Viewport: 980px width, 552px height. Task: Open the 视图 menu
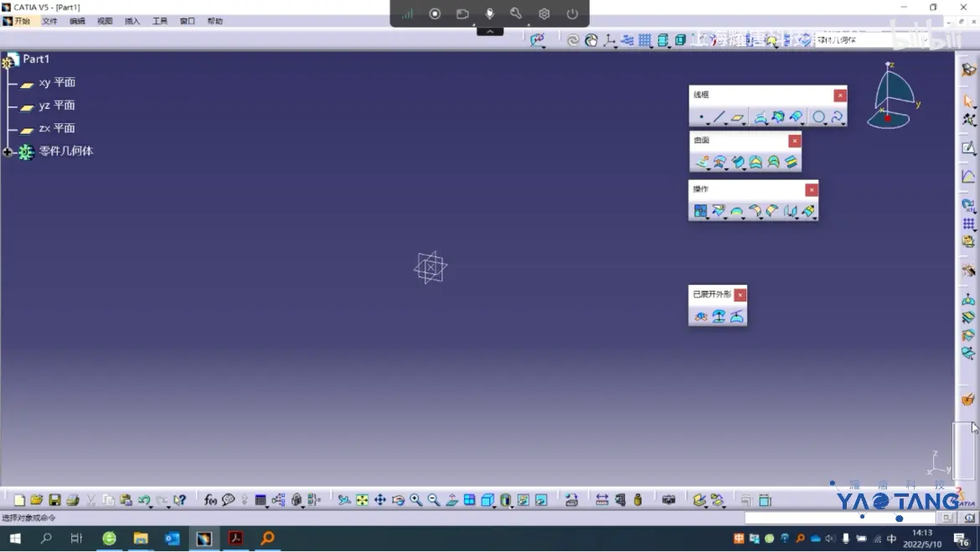tap(105, 21)
